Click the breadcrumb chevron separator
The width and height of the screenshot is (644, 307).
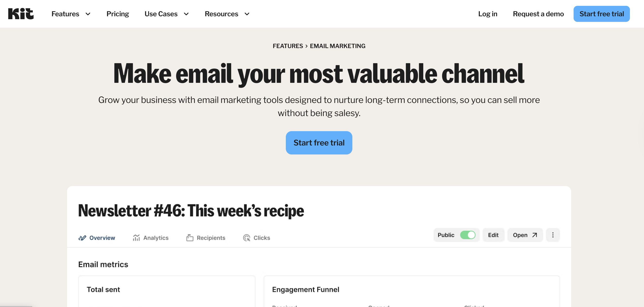pos(306,46)
